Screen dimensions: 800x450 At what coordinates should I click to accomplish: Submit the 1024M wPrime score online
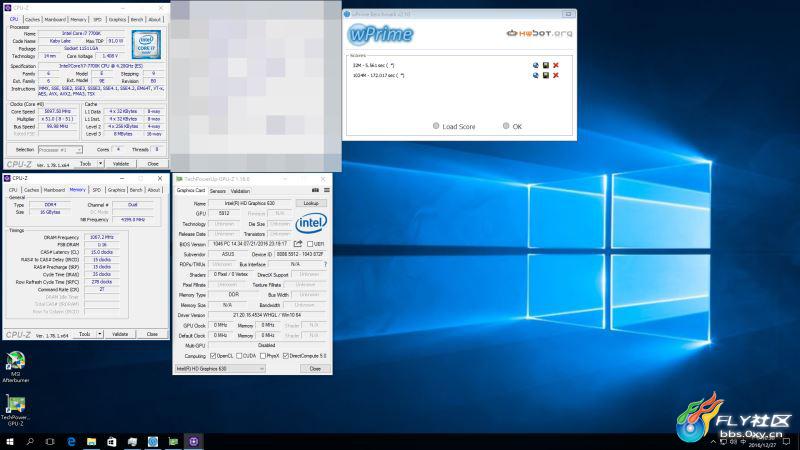(x=535, y=76)
